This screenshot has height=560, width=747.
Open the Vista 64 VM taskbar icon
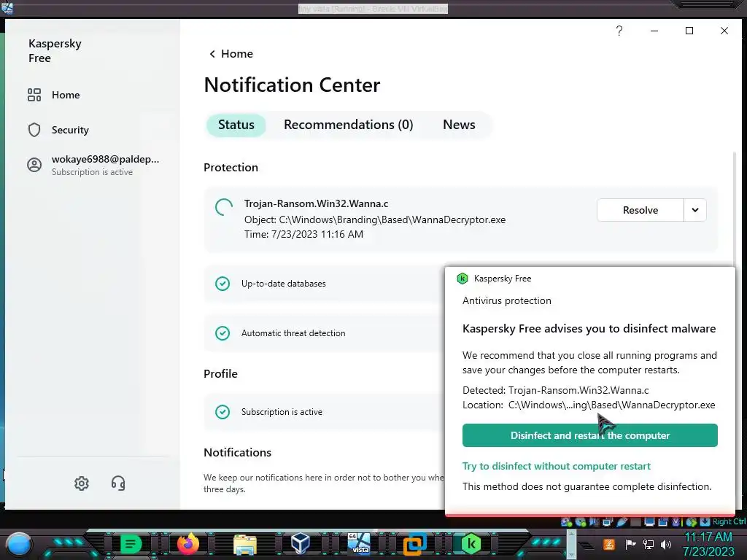pos(359,543)
